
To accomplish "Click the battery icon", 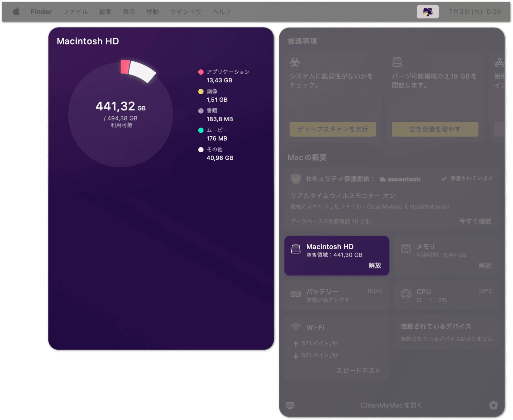I will pos(296,294).
